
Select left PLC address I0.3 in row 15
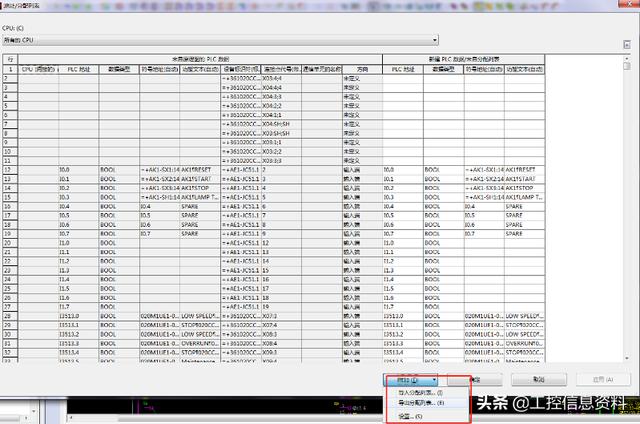79,197
